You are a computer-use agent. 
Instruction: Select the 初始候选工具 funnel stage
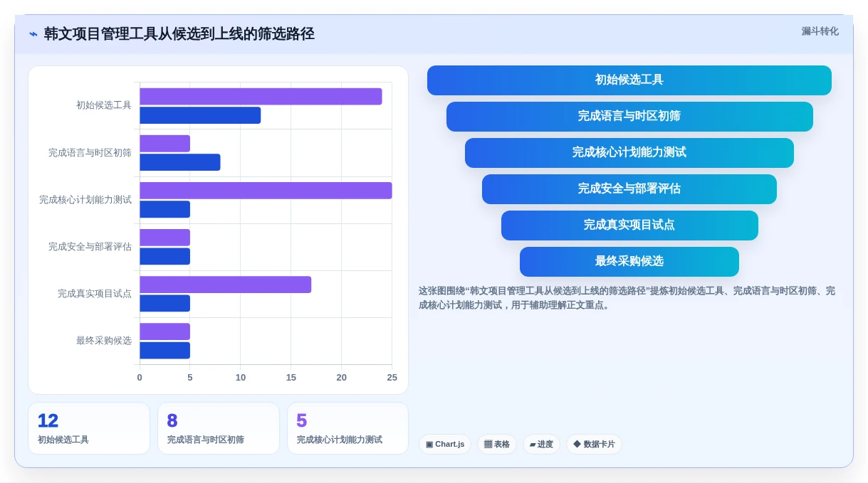click(x=629, y=80)
